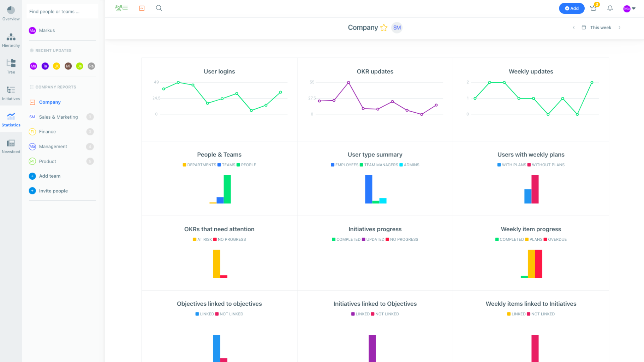Viewport: 644px width, 362px height.
Task: Click the notification bell icon
Action: pyautogui.click(x=610, y=8)
